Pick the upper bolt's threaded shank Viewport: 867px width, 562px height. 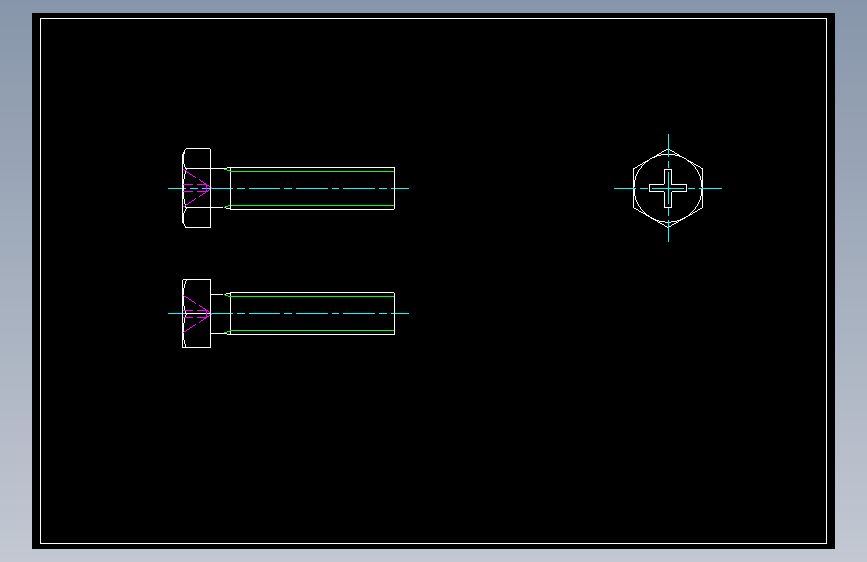tap(312, 189)
